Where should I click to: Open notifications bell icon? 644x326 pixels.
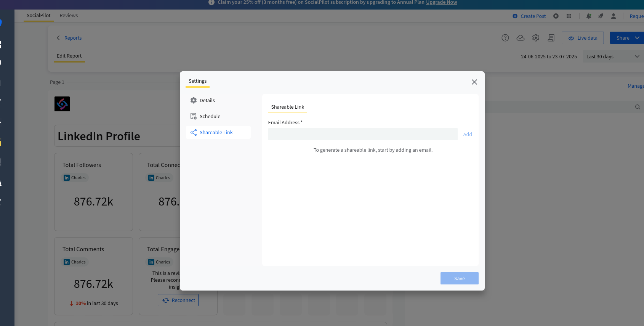pyautogui.click(x=589, y=16)
